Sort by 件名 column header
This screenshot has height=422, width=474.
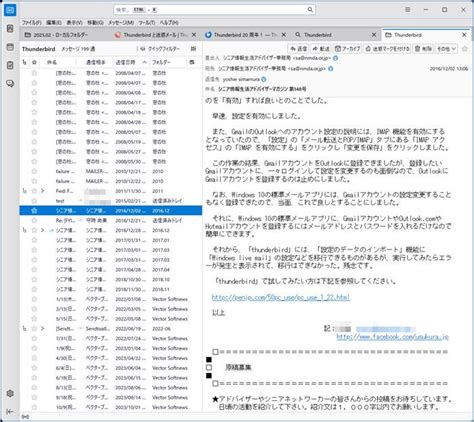[60, 62]
